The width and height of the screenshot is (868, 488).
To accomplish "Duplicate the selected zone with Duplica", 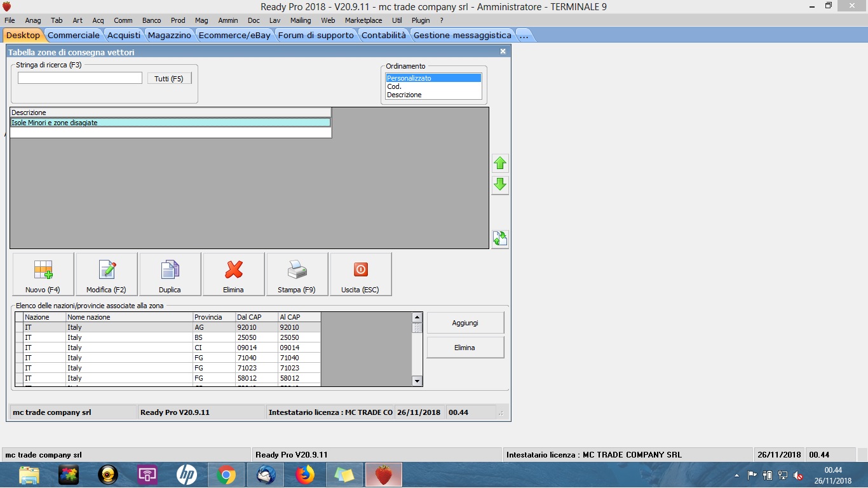I will click(170, 274).
